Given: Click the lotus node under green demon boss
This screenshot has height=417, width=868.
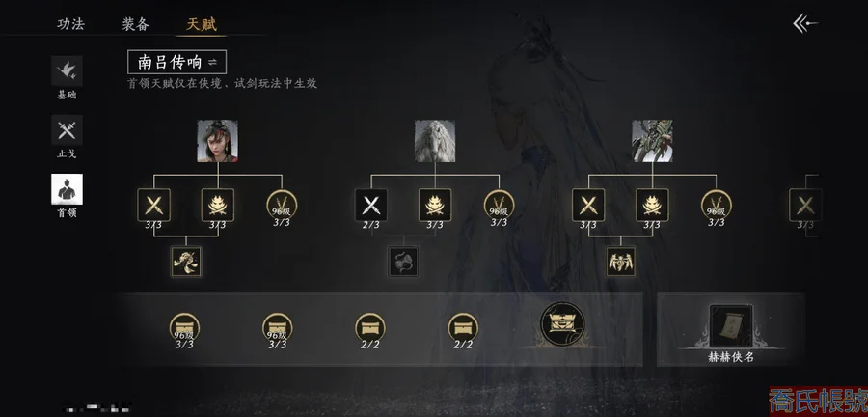Looking at the screenshot, I should click(x=652, y=206).
